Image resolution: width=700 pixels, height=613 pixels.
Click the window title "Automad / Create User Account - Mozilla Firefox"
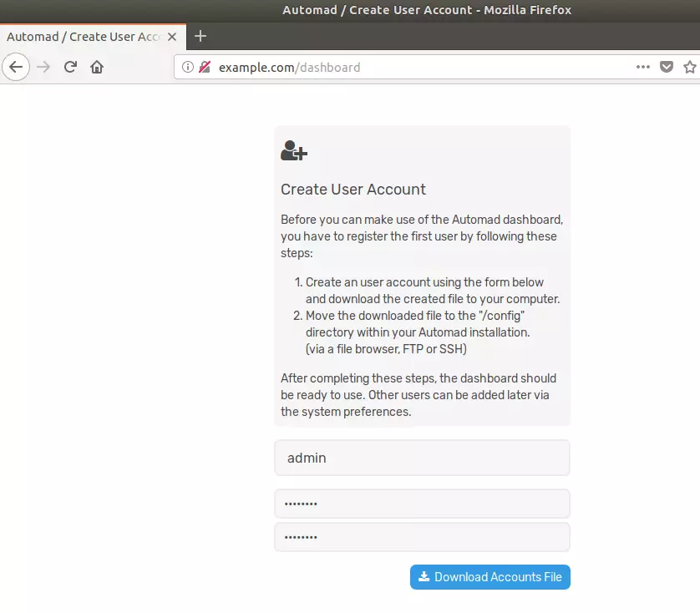tap(427, 10)
